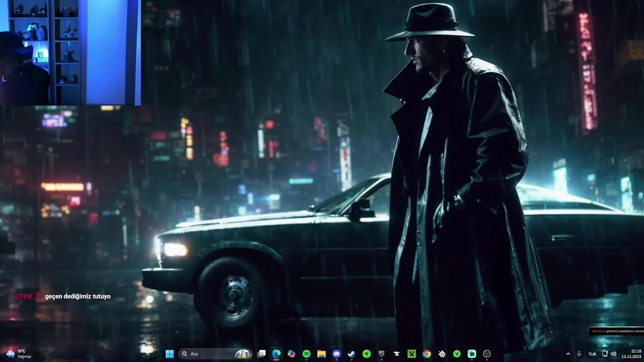The image size is (644, 362).
Task: Switch TUR keyboard language indicator
Action: (x=592, y=354)
